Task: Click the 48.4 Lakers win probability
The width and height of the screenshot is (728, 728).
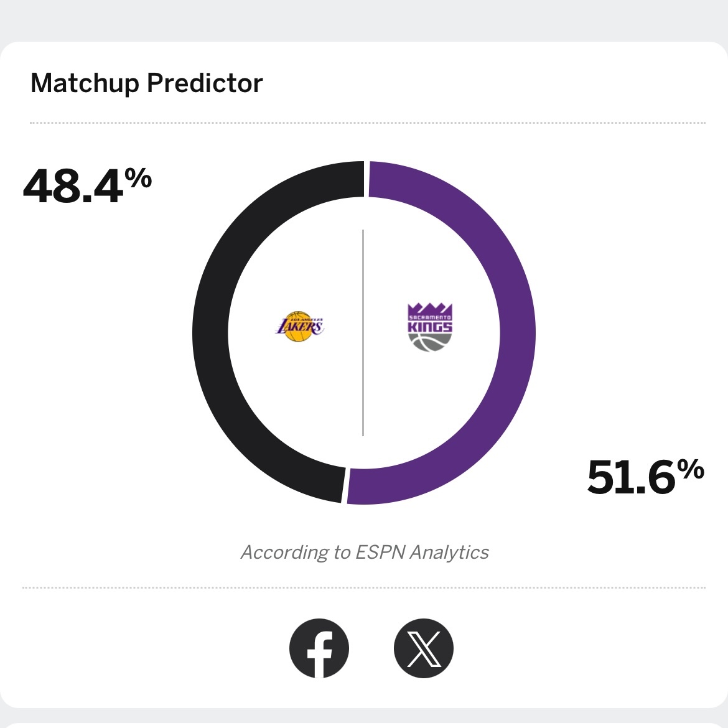Action: pos(73,187)
